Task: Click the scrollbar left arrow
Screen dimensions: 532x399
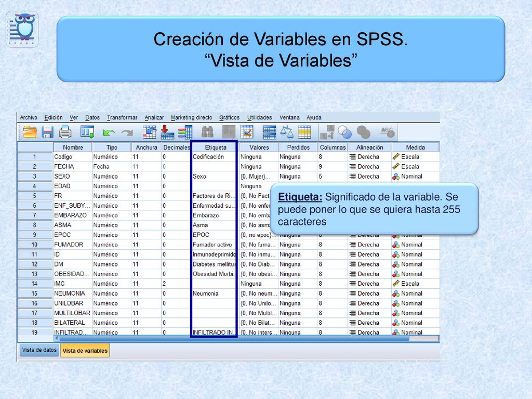Action: pyautogui.click(x=57, y=338)
